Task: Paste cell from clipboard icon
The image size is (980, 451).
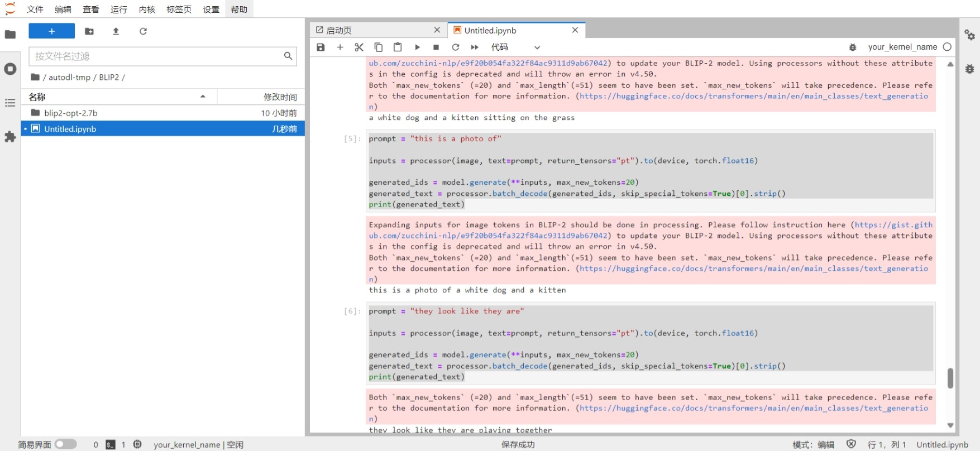Action: point(398,47)
